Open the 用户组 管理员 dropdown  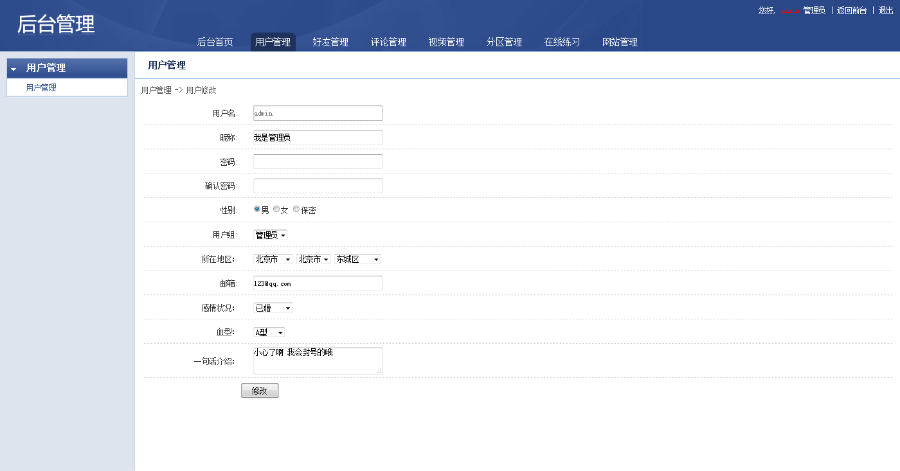click(270, 235)
